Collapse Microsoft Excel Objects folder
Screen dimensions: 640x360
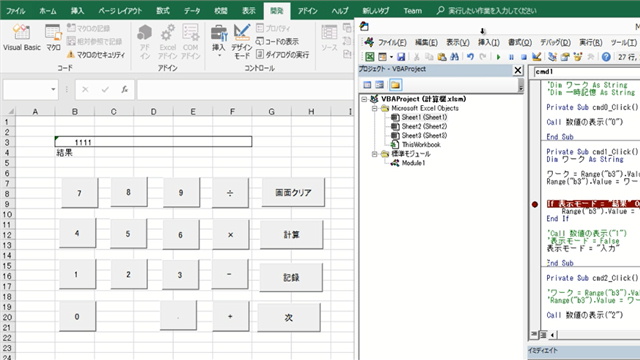tap(374, 108)
